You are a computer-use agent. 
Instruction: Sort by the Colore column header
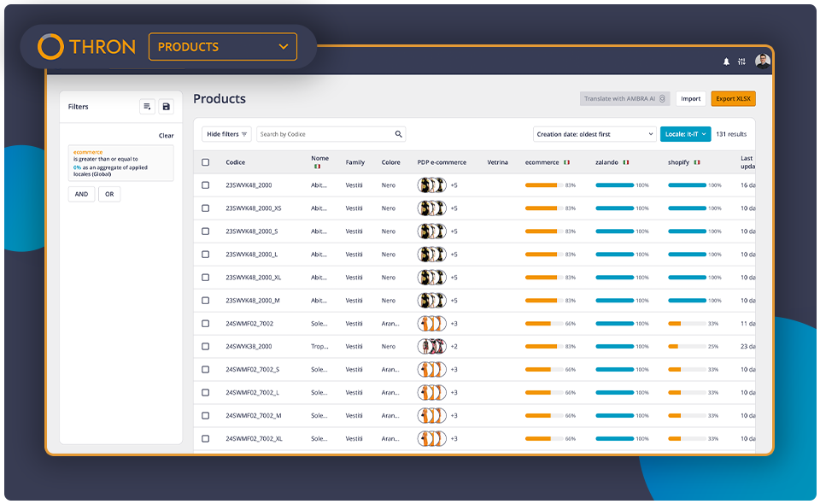click(x=390, y=162)
